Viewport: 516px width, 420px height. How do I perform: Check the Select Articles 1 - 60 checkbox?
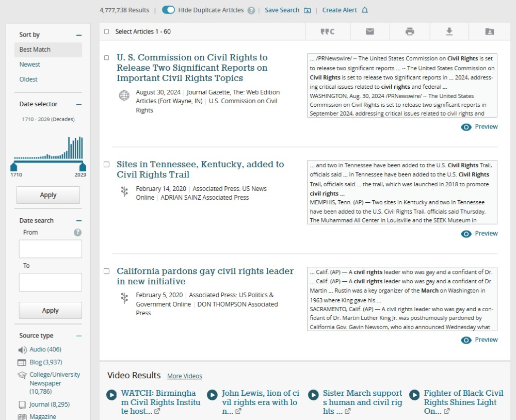(x=107, y=31)
